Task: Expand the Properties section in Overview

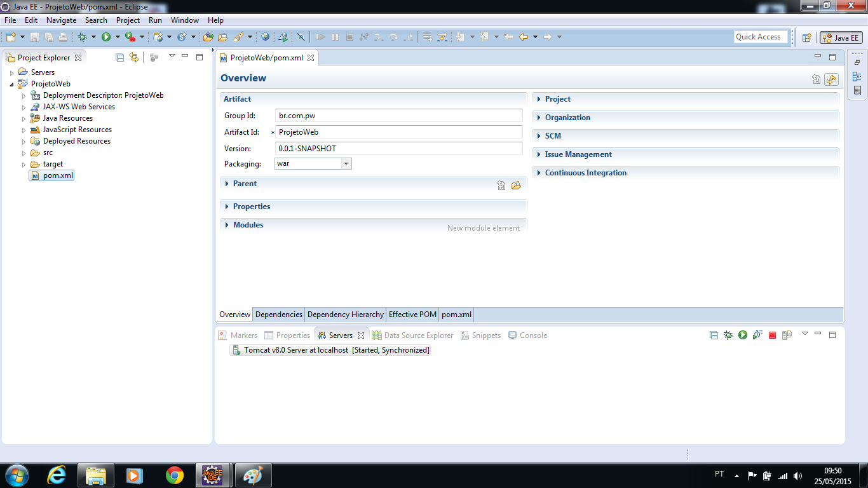Action: tap(227, 207)
